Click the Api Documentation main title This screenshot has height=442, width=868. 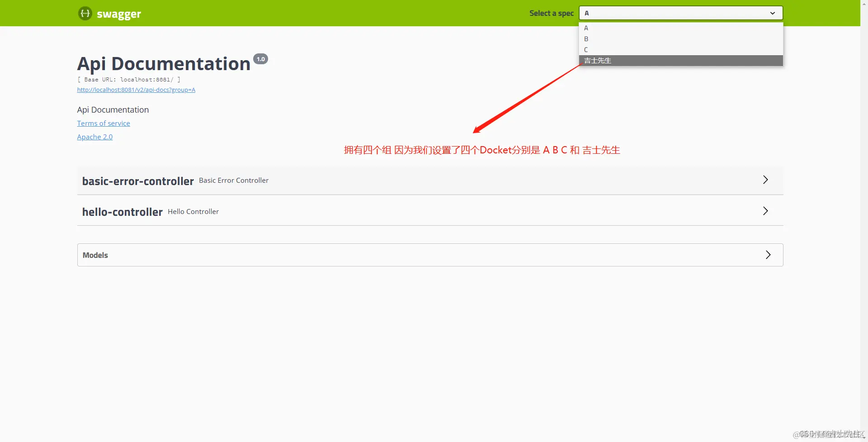[x=164, y=64]
